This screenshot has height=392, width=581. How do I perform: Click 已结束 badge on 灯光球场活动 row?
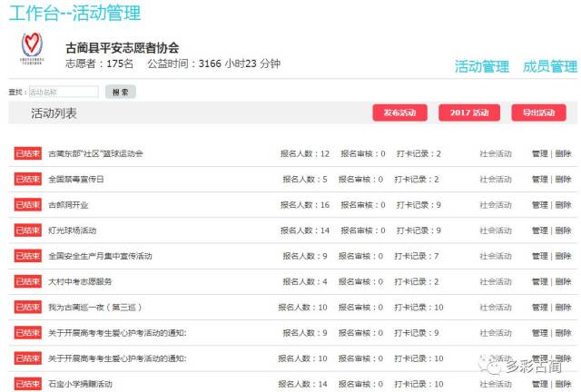tap(28, 230)
